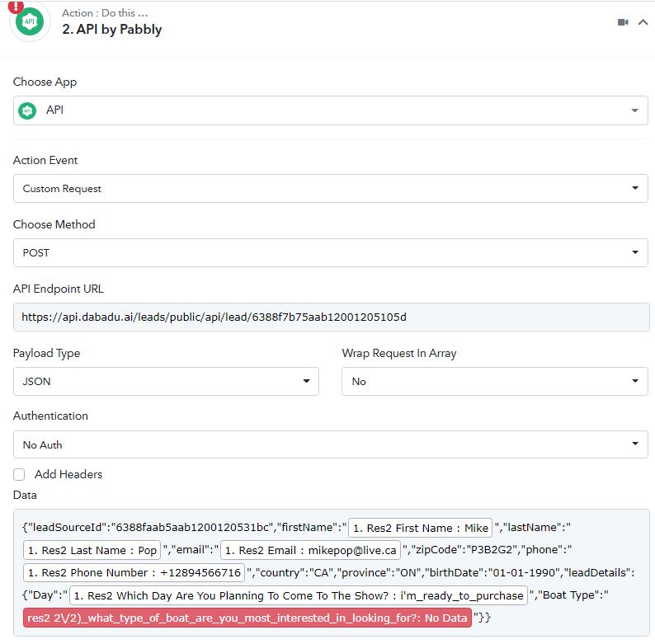The width and height of the screenshot is (655, 644).
Task: Click the Which Day Are You Planning tag
Action: click(299, 595)
